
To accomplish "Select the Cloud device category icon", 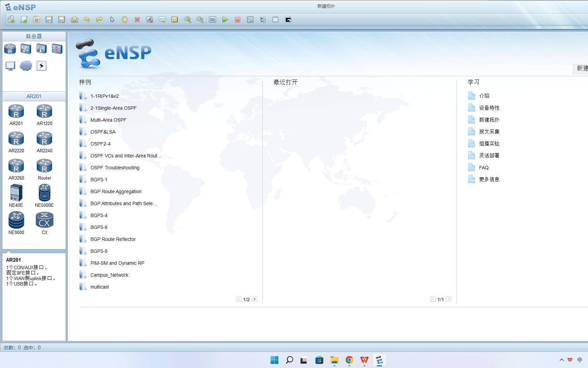I will click(26, 66).
